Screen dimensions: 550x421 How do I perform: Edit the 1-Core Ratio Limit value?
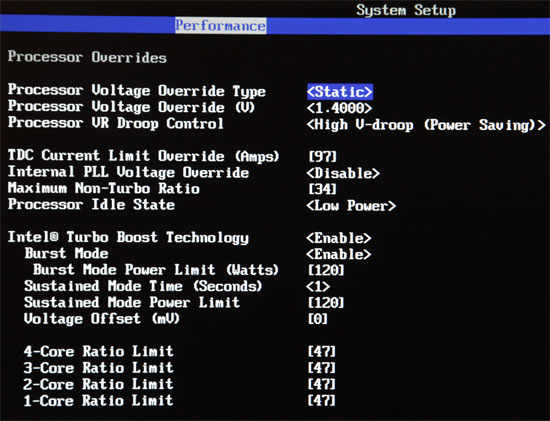322,400
